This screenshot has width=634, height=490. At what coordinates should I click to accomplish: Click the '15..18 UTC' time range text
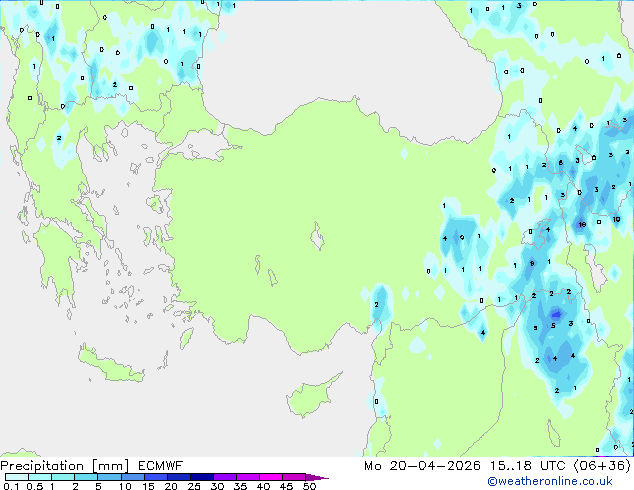coord(527,466)
